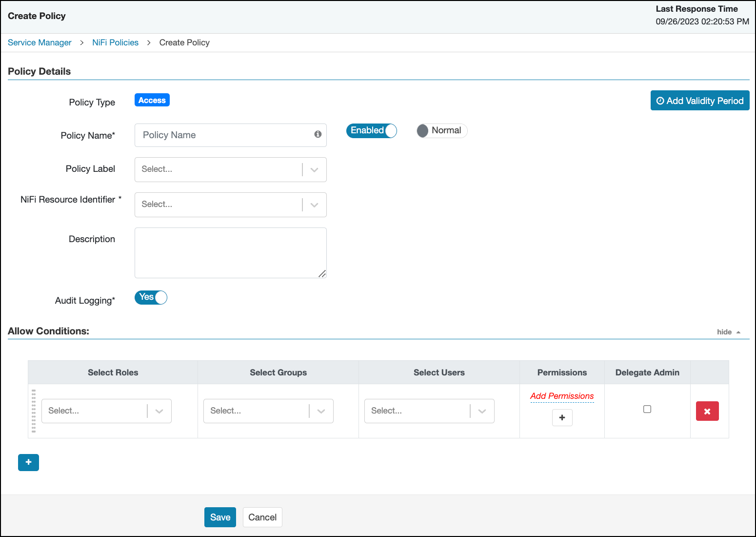The width and height of the screenshot is (756, 537).
Task: Check the Delegate Admin checkbox
Action: coord(647,409)
